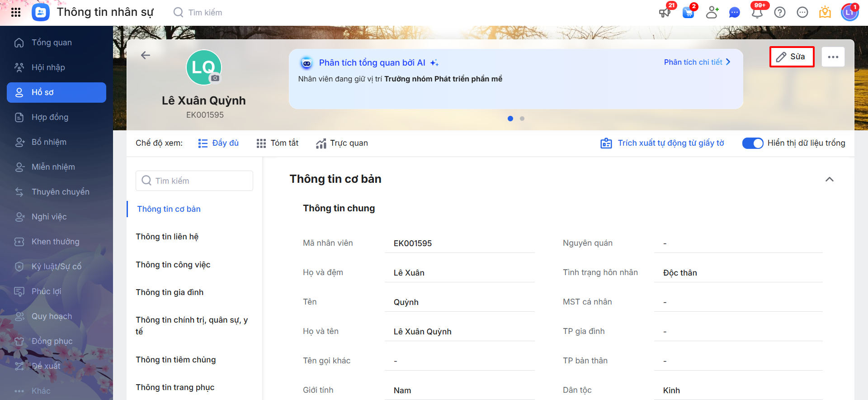Image resolution: width=868 pixels, height=400 pixels.
Task: Open Bổ nhiệm in sidebar
Action: pos(57,142)
